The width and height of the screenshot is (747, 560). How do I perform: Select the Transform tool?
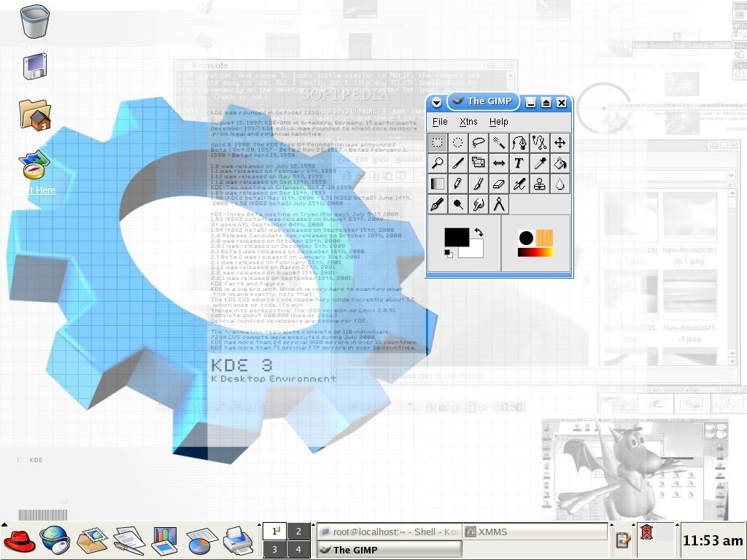(479, 163)
